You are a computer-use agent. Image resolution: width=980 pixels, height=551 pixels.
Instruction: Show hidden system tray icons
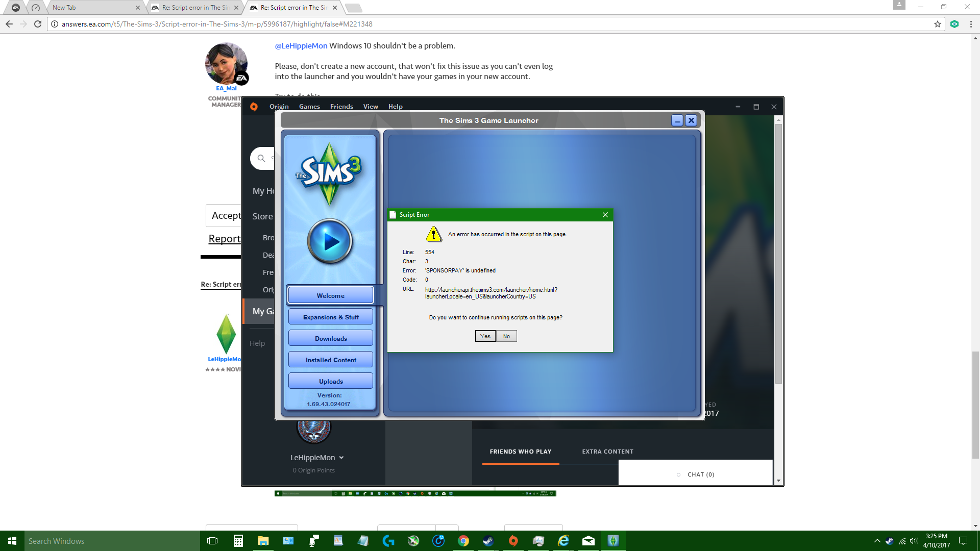coord(877,541)
